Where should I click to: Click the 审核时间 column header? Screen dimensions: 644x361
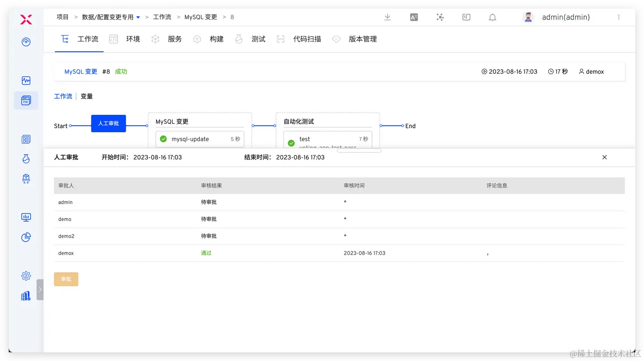coord(354,185)
